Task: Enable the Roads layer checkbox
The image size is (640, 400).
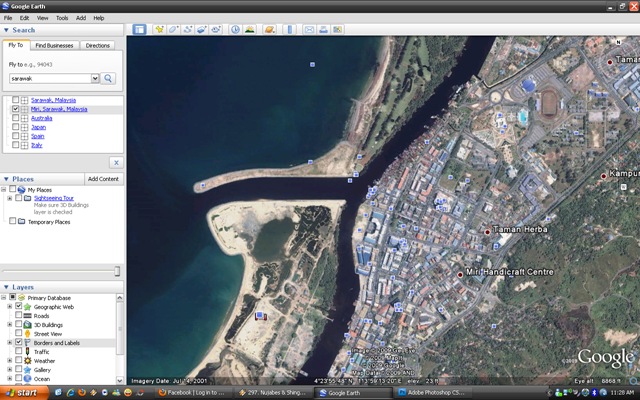Action: 18,315
